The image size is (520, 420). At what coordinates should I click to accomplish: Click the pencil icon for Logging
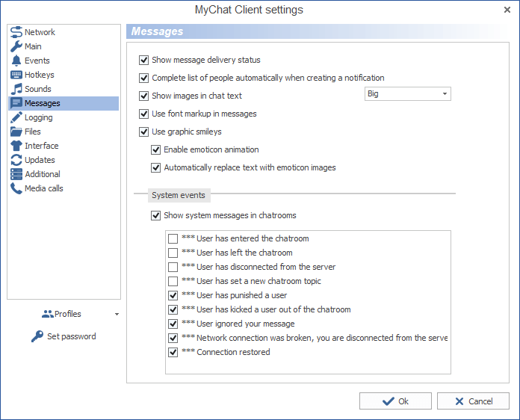point(16,117)
